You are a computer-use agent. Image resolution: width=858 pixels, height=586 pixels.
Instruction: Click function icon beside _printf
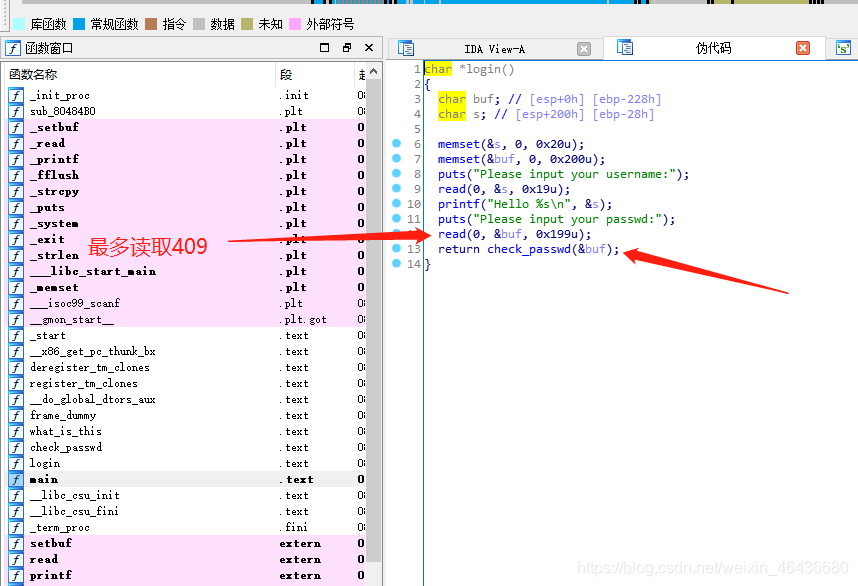point(16,159)
